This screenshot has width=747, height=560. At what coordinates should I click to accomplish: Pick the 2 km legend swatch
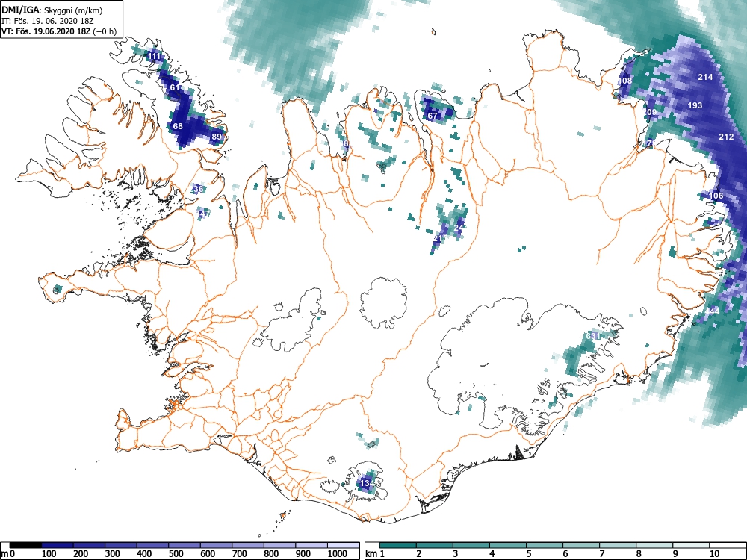435,545
